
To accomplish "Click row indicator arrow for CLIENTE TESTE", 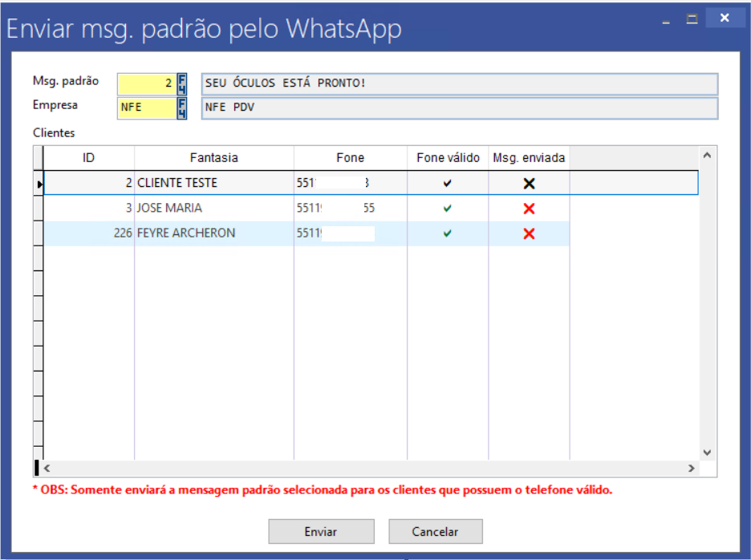I will tap(39, 184).
